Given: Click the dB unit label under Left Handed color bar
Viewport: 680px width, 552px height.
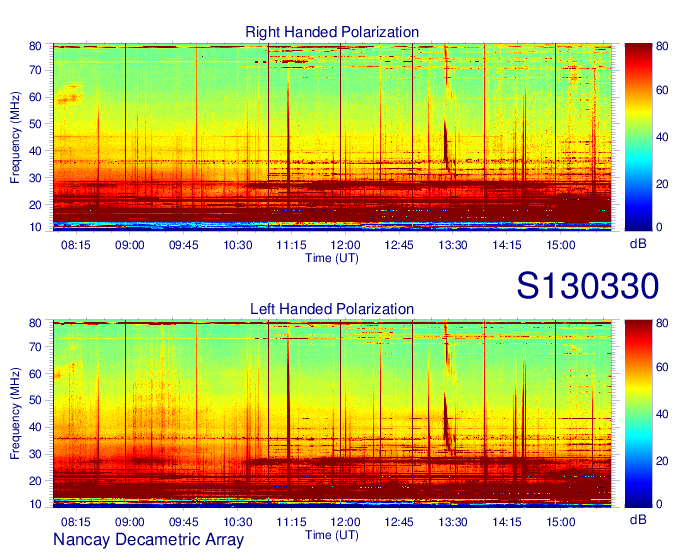Looking at the screenshot, I should 638,520.
